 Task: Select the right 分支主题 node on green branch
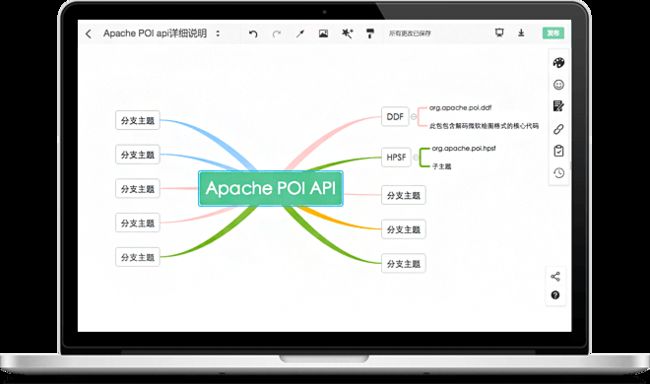[404, 264]
